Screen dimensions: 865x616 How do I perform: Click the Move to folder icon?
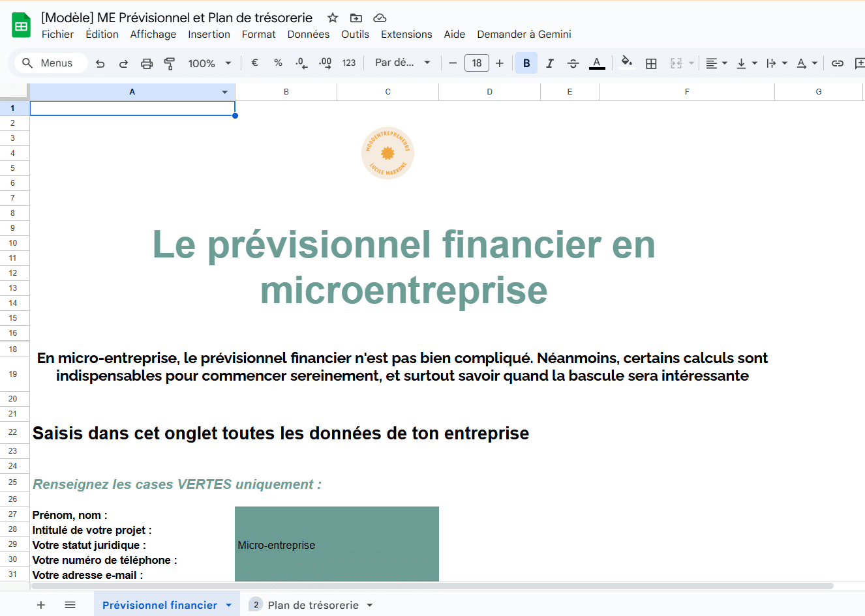point(356,18)
